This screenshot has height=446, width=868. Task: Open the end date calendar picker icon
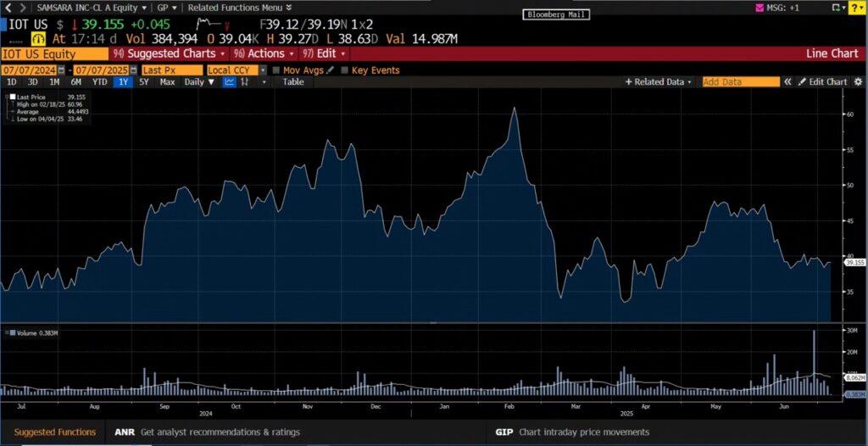pyautogui.click(x=134, y=70)
